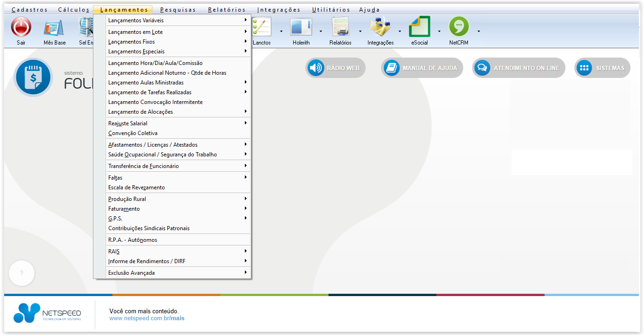Screen dimensions: 644x336
Task: Open the Cadastros menu
Action: pos(30,10)
